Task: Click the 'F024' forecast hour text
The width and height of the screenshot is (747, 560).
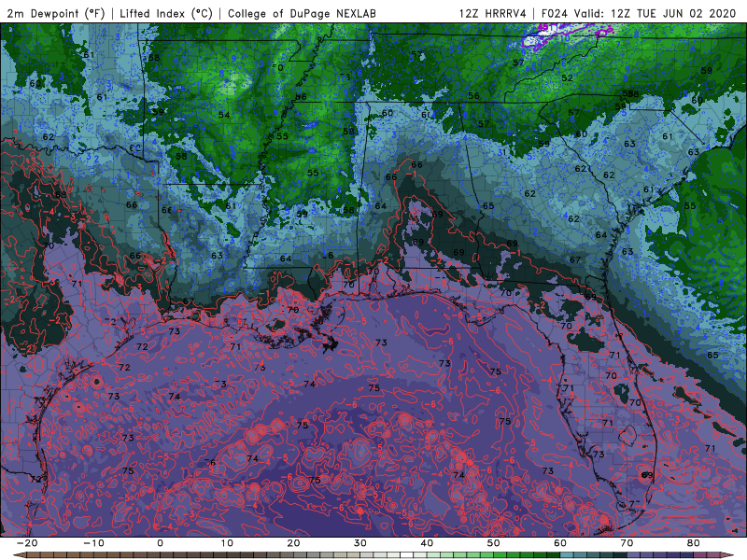Action: click(555, 13)
